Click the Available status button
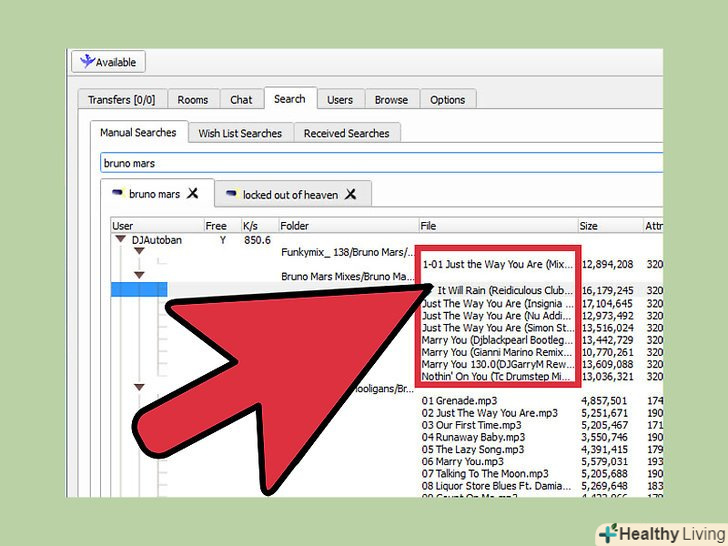This screenshot has width=728, height=546. point(108,62)
